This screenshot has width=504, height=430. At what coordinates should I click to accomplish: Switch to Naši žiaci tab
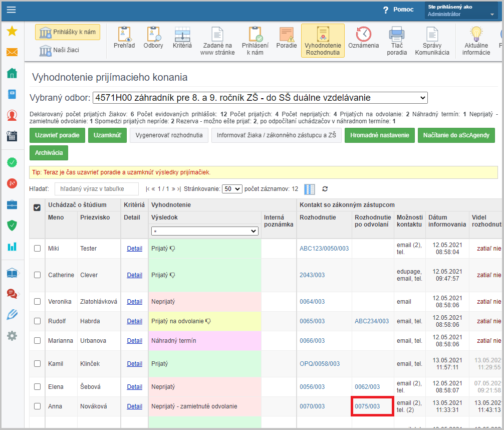coord(60,50)
